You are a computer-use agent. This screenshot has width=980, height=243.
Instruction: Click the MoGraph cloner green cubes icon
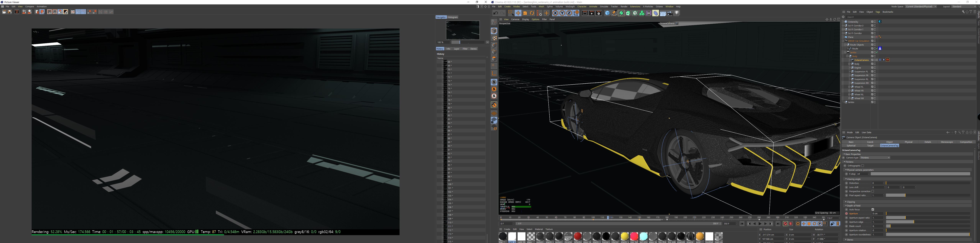click(x=642, y=13)
